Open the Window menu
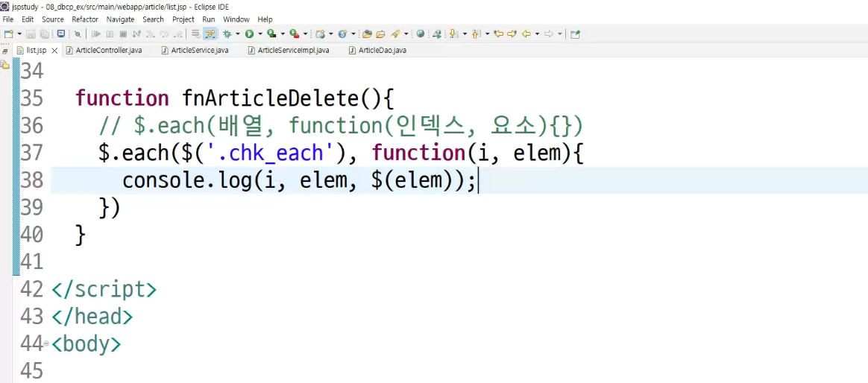 [x=236, y=19]
